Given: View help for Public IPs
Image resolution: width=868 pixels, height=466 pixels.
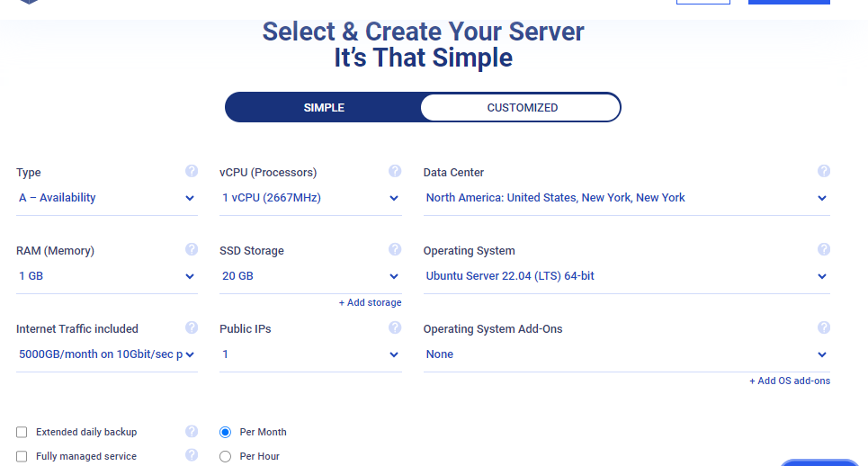Looking at the screenshot, I should point(395,327).
